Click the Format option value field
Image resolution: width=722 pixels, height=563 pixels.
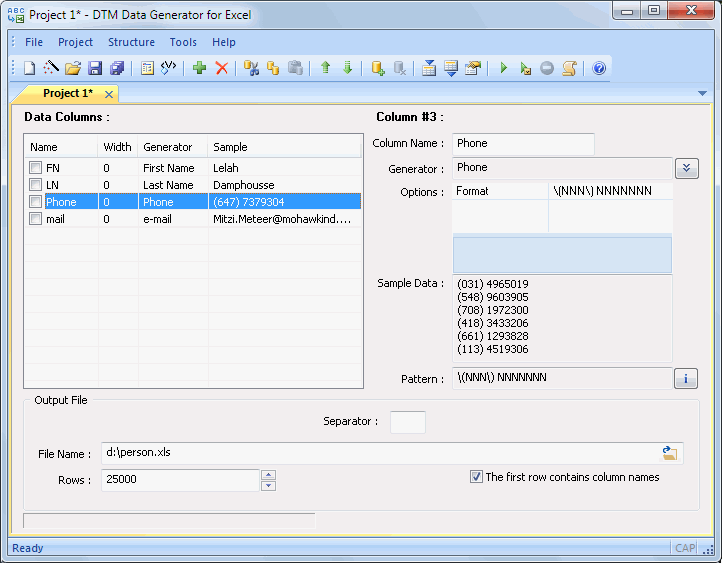point(611,191)
